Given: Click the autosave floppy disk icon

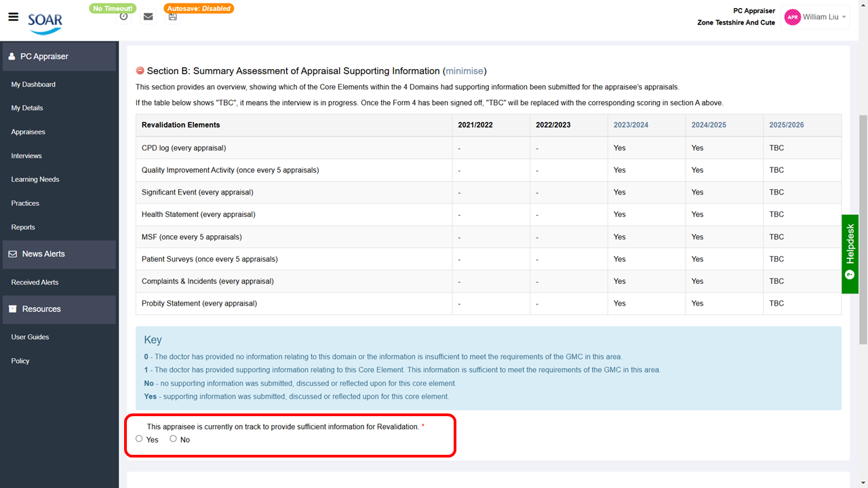Looking at the screenshot, I should [173, 16].
